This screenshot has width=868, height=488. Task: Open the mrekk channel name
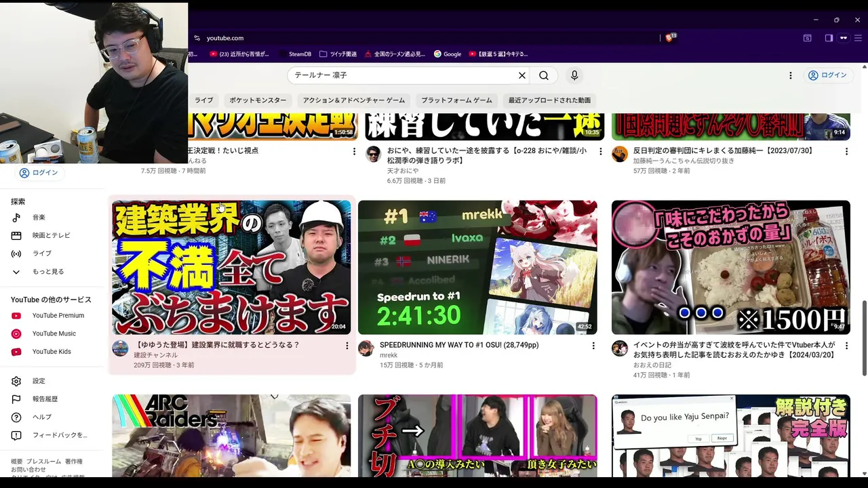pyautogui.click(x=389, y=355)
